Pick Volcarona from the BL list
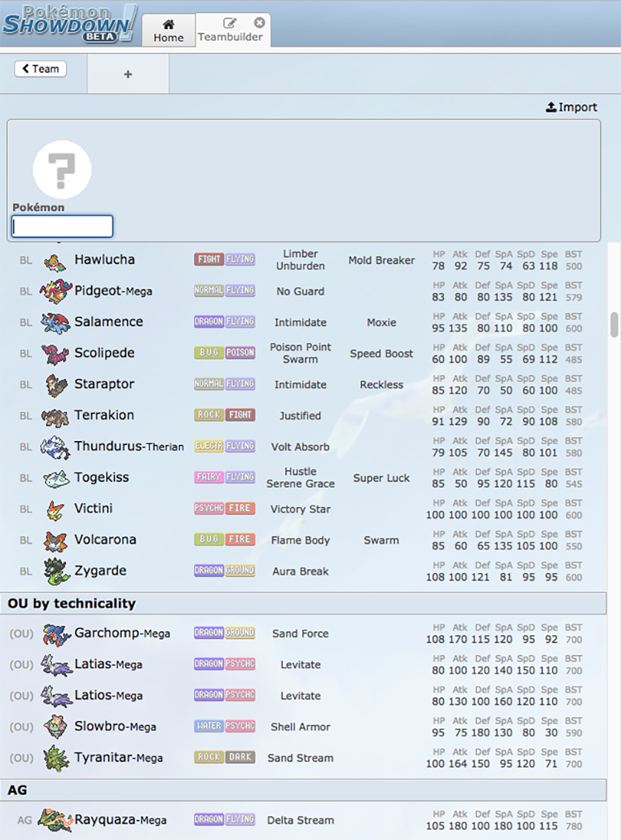The width and height of the screenshot is (621, 840). (x=304, y=540)
